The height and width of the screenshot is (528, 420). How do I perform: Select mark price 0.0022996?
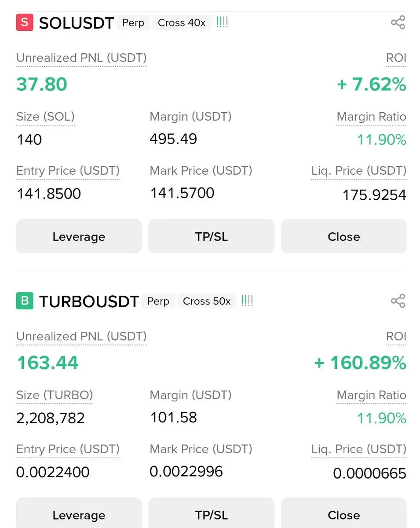(186, 472)
